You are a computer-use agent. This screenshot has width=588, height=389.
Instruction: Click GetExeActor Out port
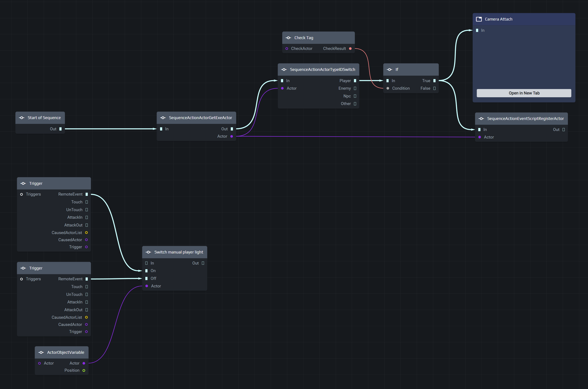[x=232, y=129]
